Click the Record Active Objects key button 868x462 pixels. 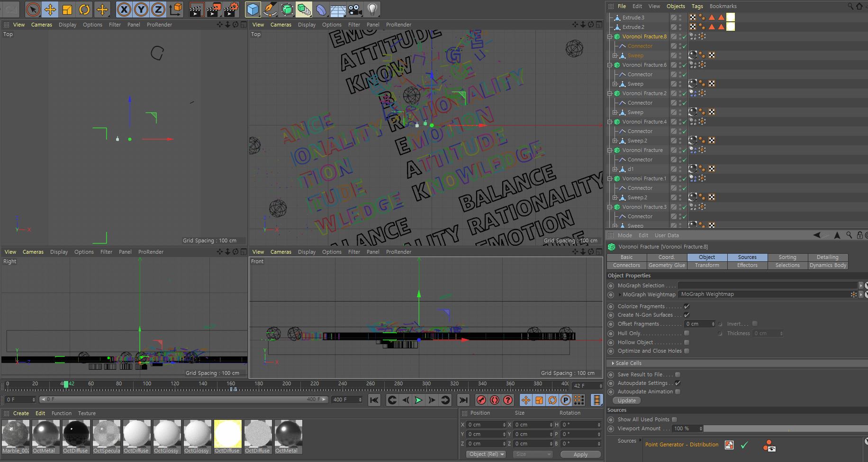point(481,400)
